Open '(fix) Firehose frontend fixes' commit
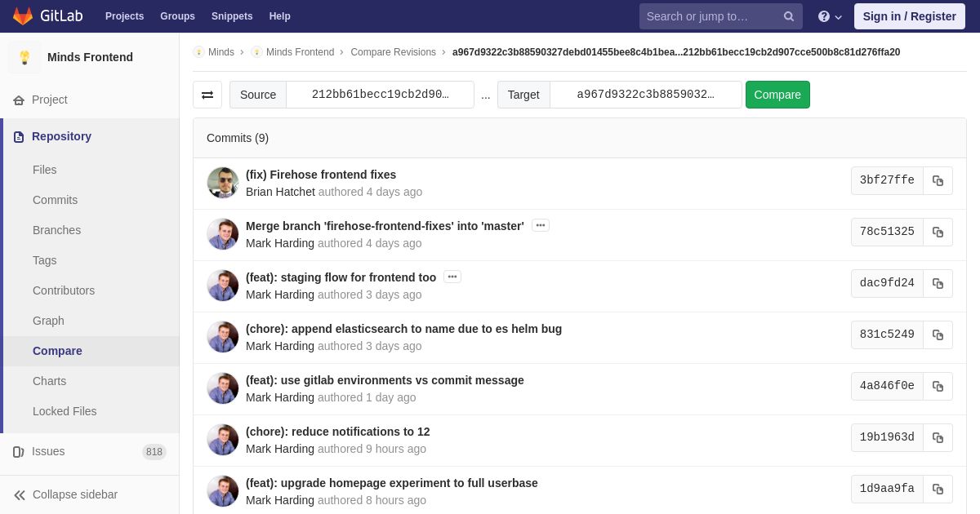This screenshot has height=514, width=980. pyautogui.click(x=321, y=175)
